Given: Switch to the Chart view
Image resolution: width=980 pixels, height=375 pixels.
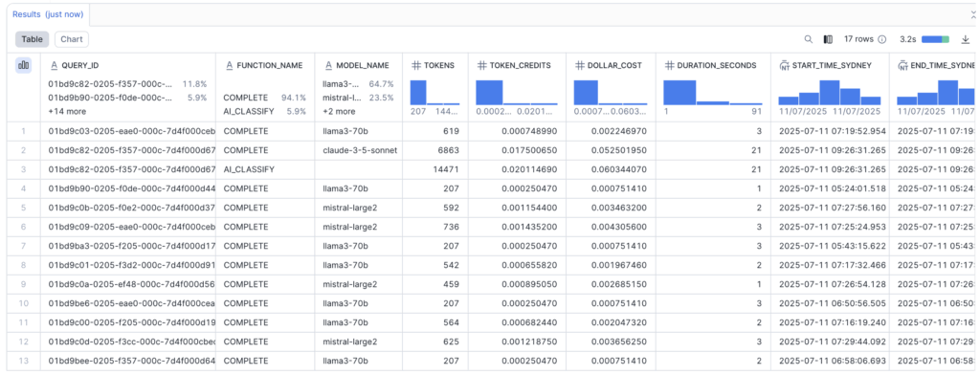Looking at the screenshot, I should click(71, 39).
